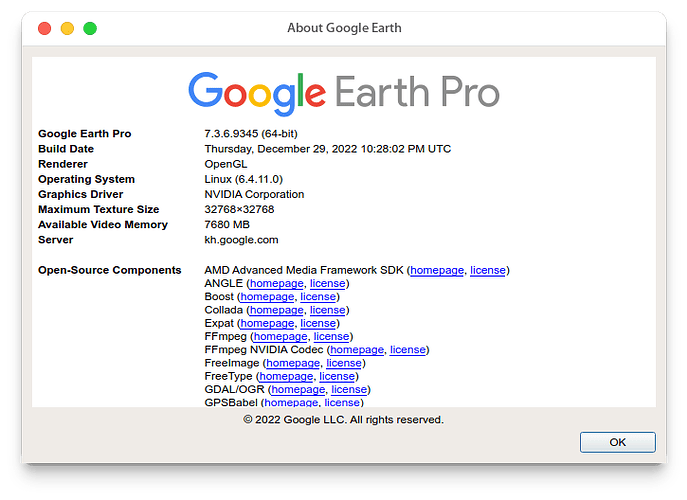This screenshot has height=500, width=687.
Task: Select version text 7.3.6.9345 (64-bit)
Action: [251, 134]
